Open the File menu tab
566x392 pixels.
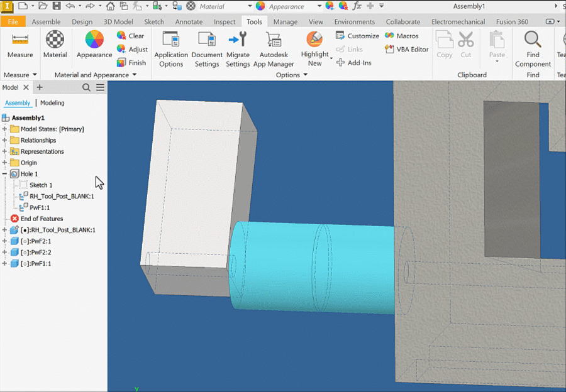tap(13, 21)
